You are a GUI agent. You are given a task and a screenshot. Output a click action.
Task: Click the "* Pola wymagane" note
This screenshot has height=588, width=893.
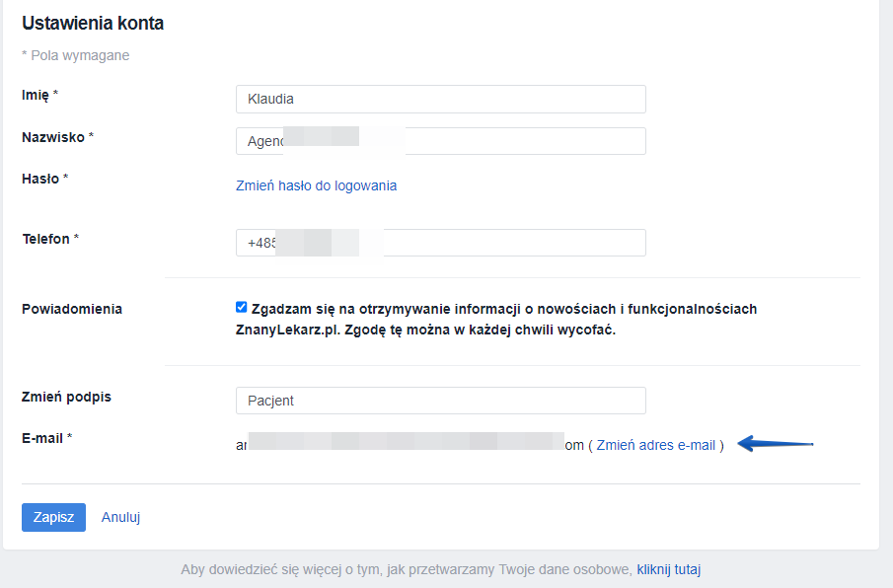75,55
